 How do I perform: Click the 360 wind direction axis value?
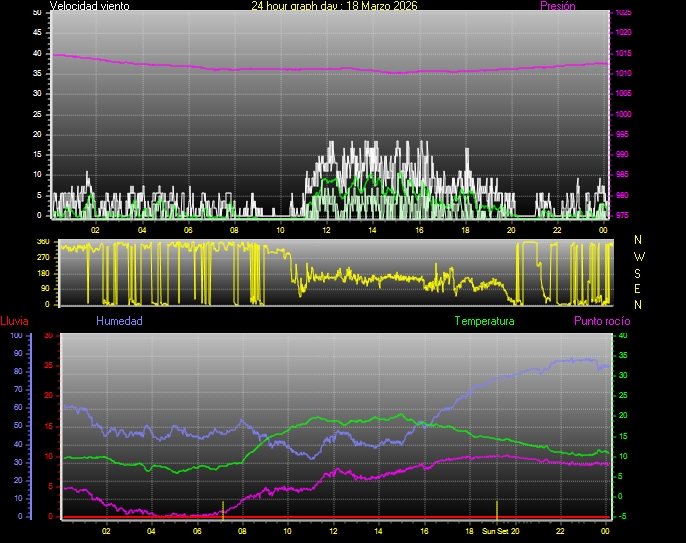coord(42,242)
